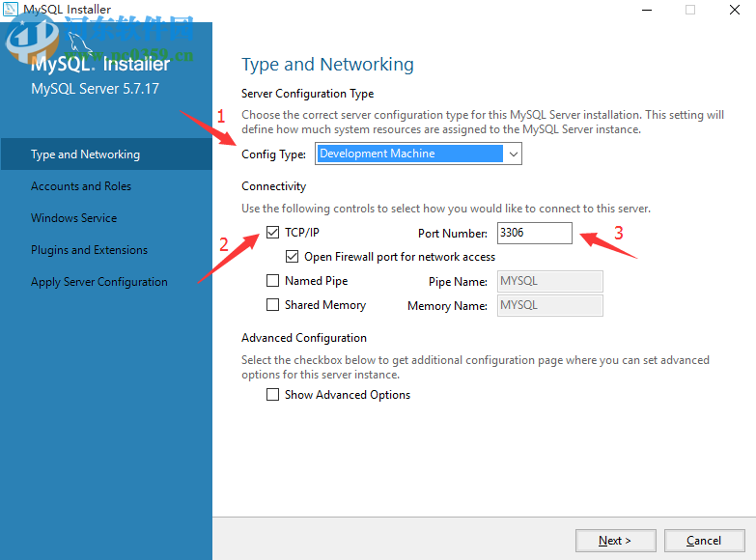The height and width of the screenshot is (560, 756).
Task: Click the Memory Name label
Action: 447,306
